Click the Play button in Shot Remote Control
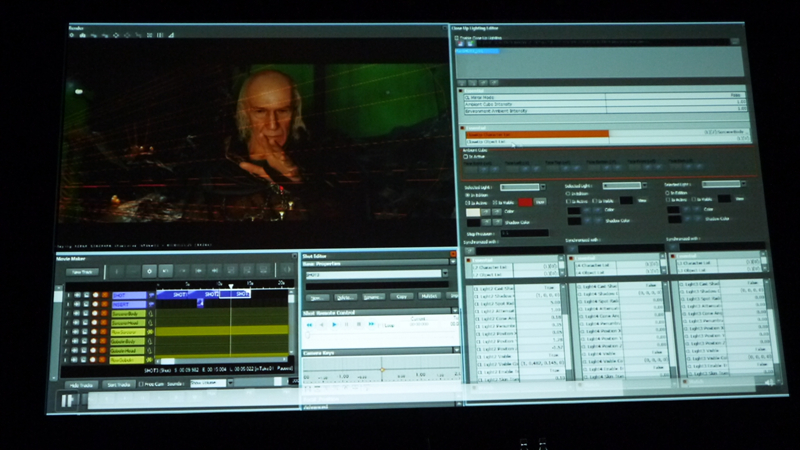Image resolution: width=800 pixels, height=450 pixels. pos(334,324)
